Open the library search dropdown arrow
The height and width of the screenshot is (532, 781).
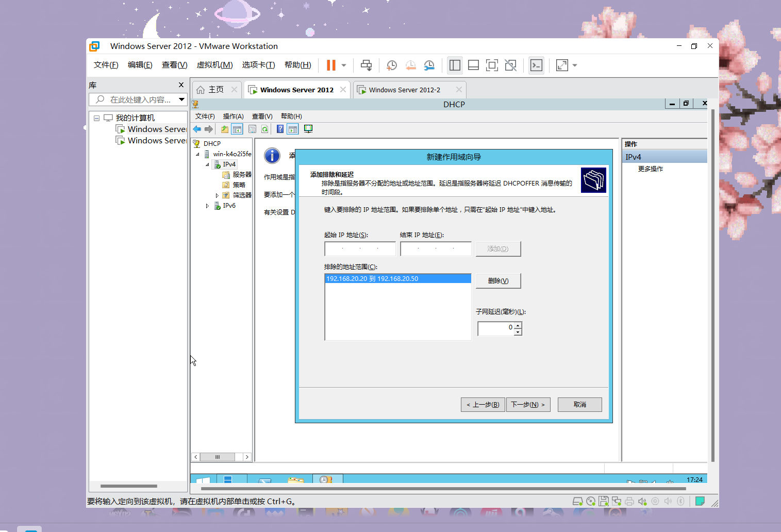(x=181, y=99)
